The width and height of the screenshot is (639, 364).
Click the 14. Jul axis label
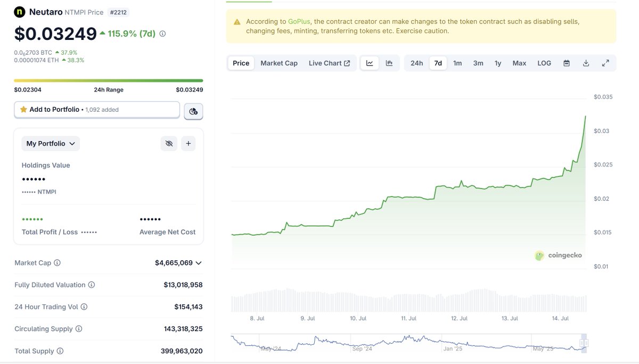pyautogui.click(x=561, y=318)
